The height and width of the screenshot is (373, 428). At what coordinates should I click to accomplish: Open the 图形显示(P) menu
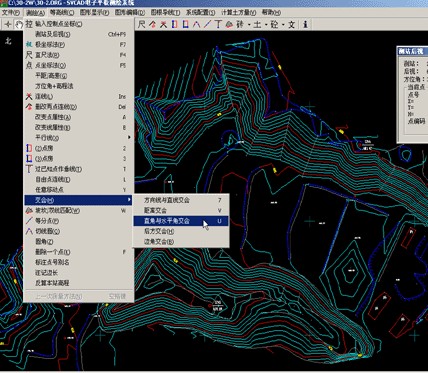[x=95, y=13]
